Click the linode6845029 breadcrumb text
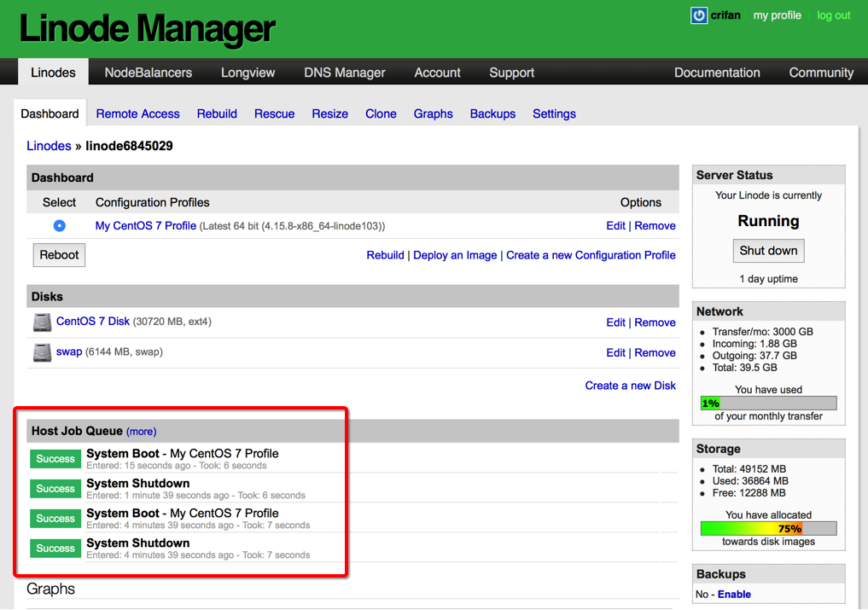868x610 pixels. [129, 146]
